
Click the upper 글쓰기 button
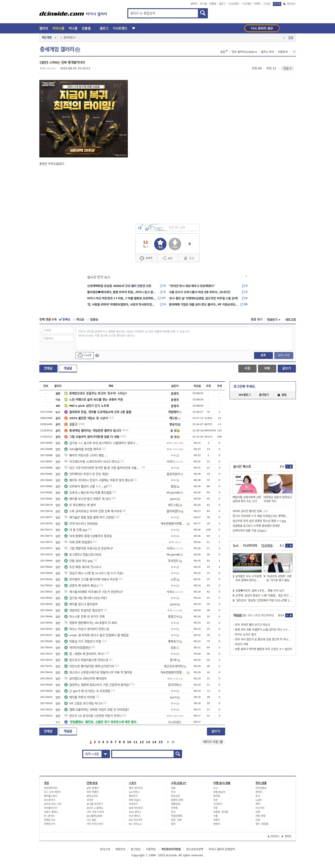tap(287, 368)
